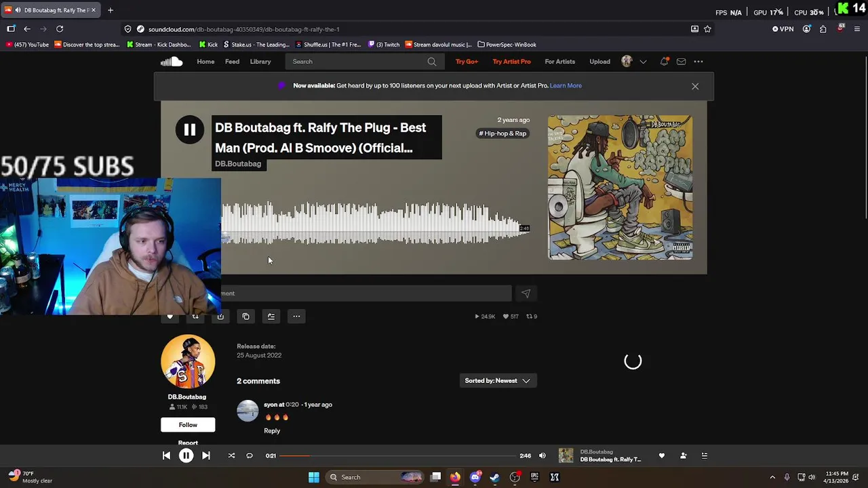
Task: Seek within the track waveform
Action: (x=375, y=223)
